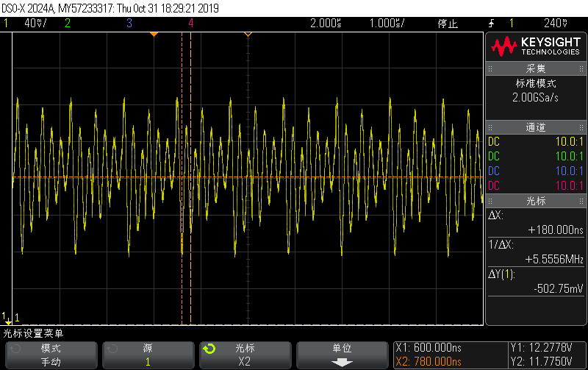Click the Y1: 12.2778V readout
Viewport: 588px width, 370px height.
pyautogui.click(x=541, y=348)
